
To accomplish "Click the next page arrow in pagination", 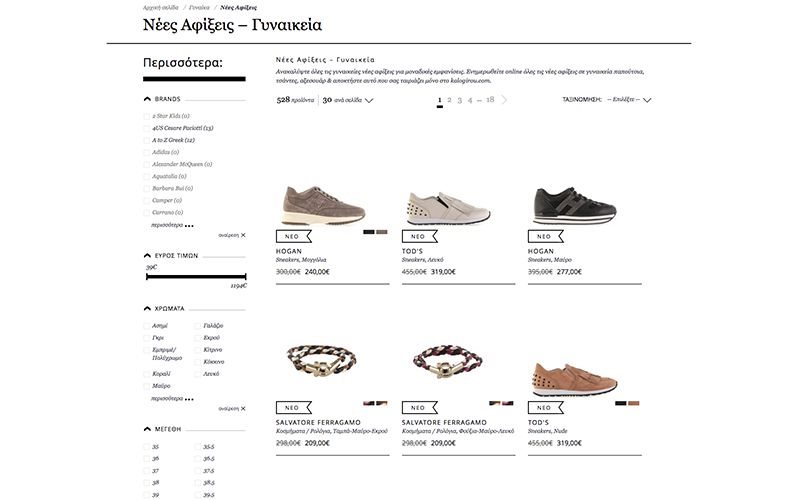I will (505, 100).
